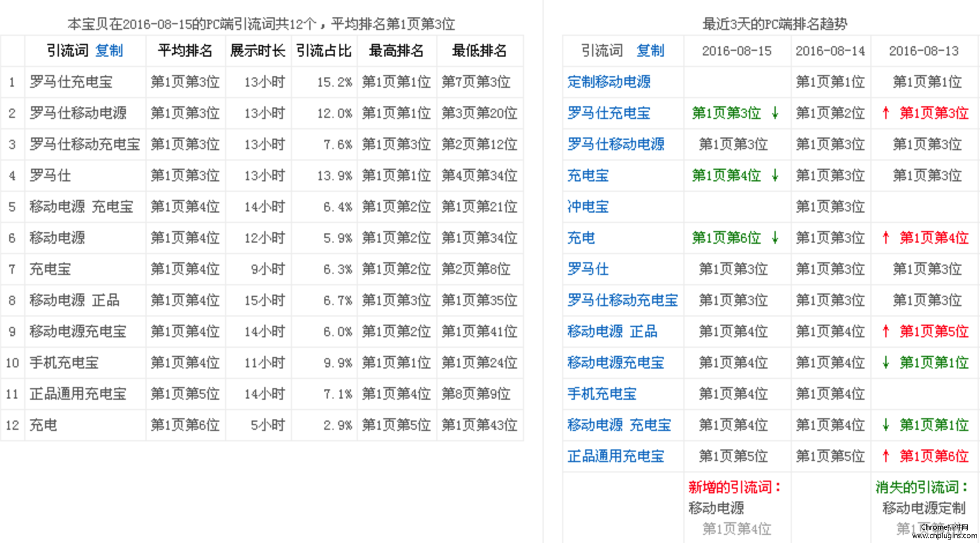Open the 罗马仕 link in trend table
The height and width of the screenshot is (543, 980).
pyautogui.click(x=588, y=269)
